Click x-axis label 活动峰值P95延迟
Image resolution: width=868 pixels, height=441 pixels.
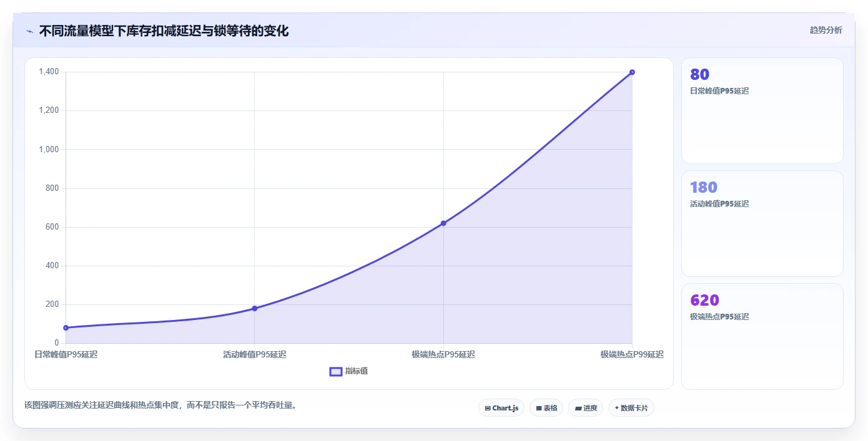(255, 354)
